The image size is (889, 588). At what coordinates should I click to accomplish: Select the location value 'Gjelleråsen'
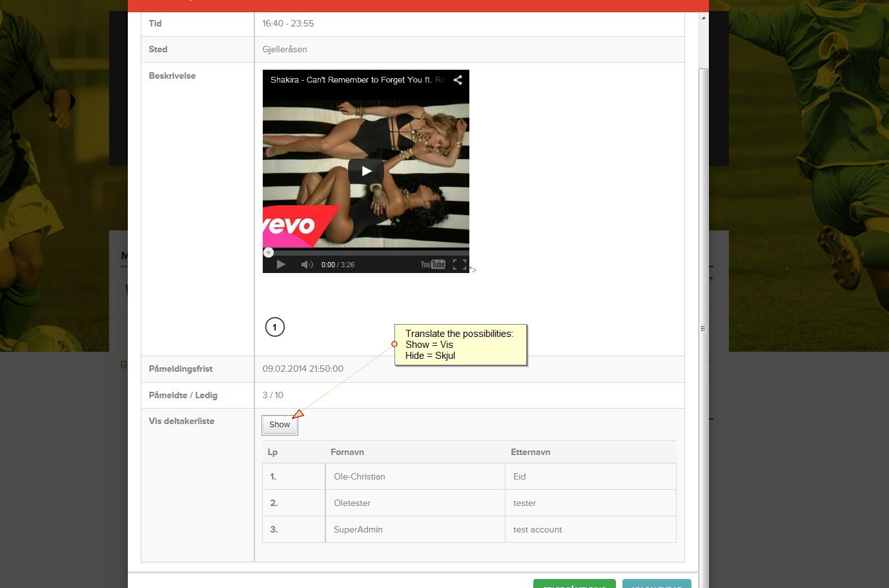tap(285, 49)
